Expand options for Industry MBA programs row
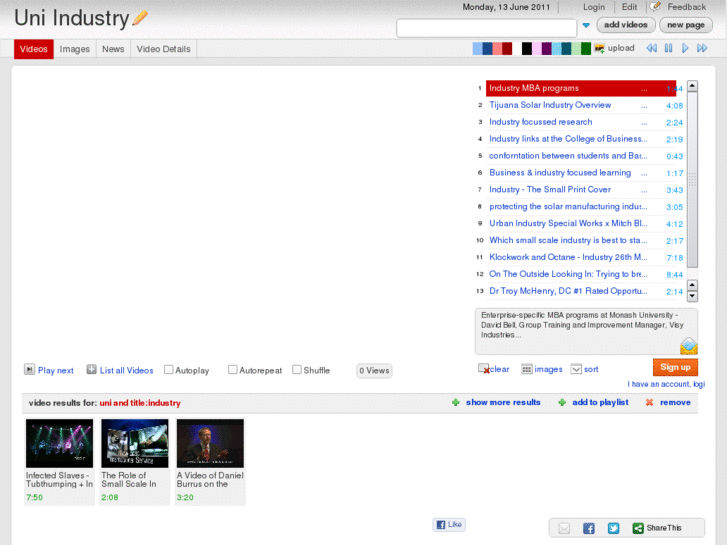Viewport: 727px width, 545px height. coord(644,90)
